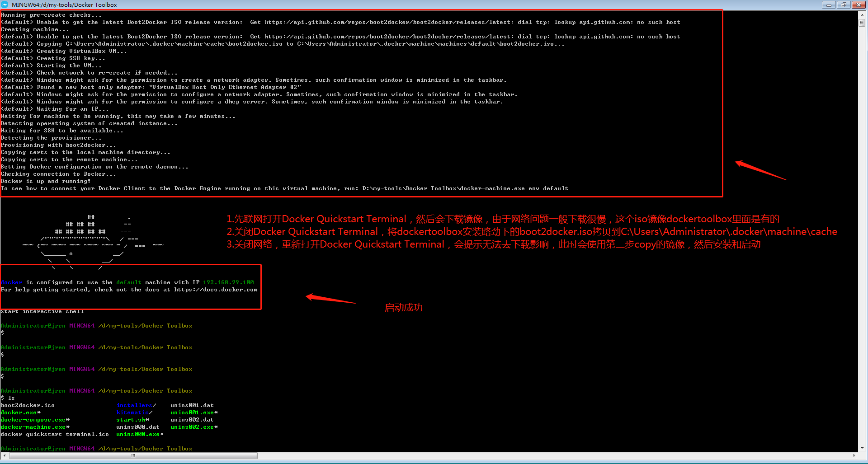Click the horizontal scrollbar right arrow
This screenshot has width=868, height=464.
tap(854, 455)
